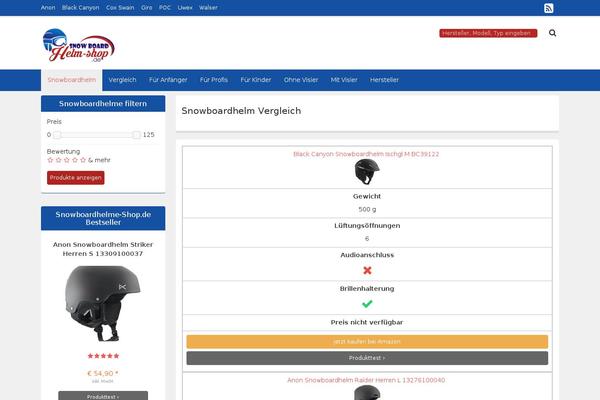Image resolution: width=600 pixels, height=400 pixels.
Task: Open the Ohne Visier menu item
Action: [301, 80]
